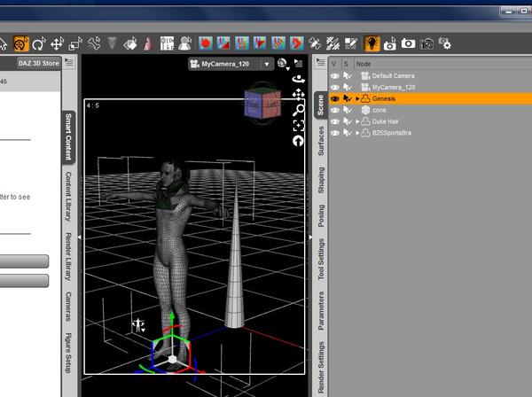
Task: Toggle selectable arrow for Genesis row
Action: point(347,98)
